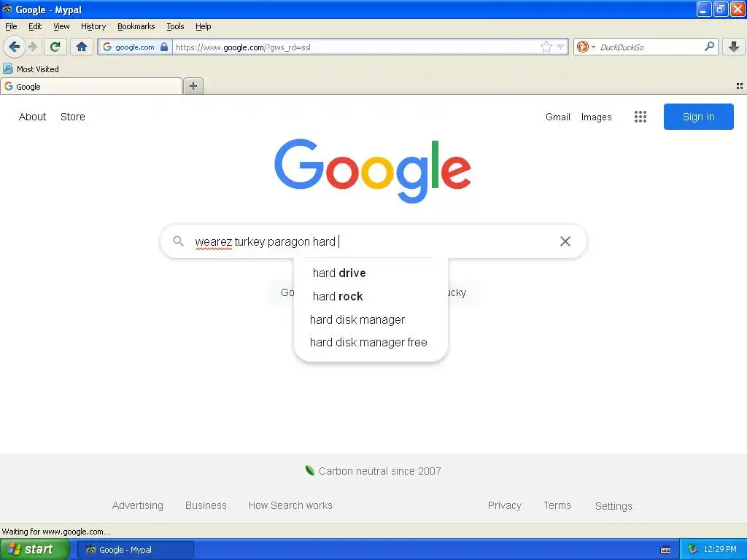Click the padlock site security icon
Image resolution: width=747 pixels, height=560 pixels.
pos(164,47)
